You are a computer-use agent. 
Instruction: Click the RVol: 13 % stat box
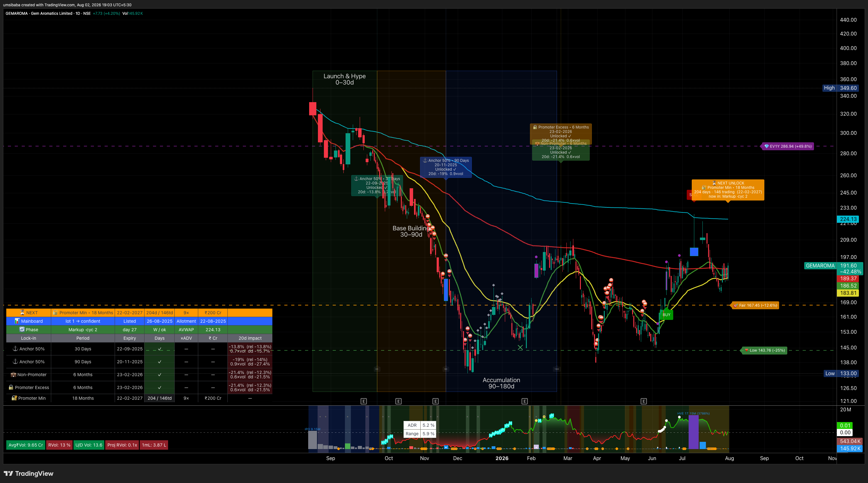point(59,445)
